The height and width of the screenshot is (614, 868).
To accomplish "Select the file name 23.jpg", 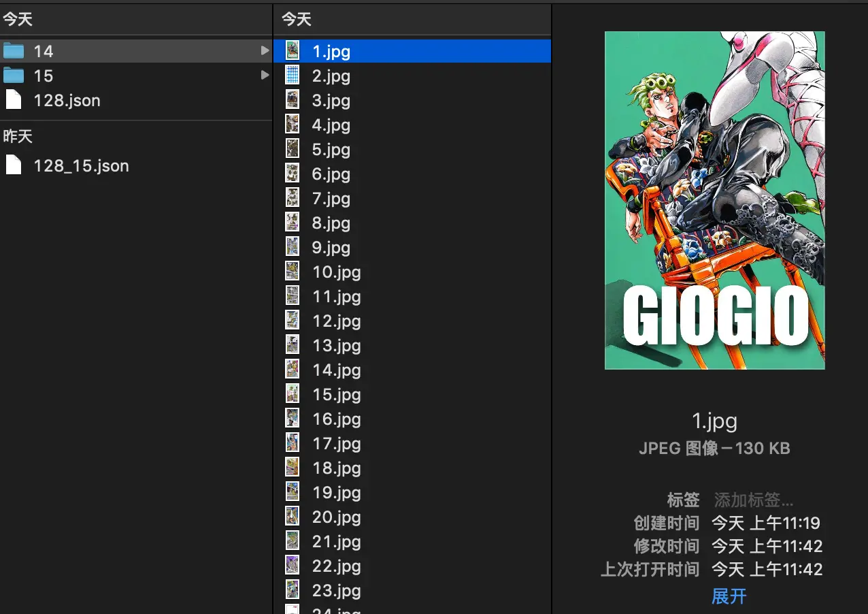I will tap(337, 590).
